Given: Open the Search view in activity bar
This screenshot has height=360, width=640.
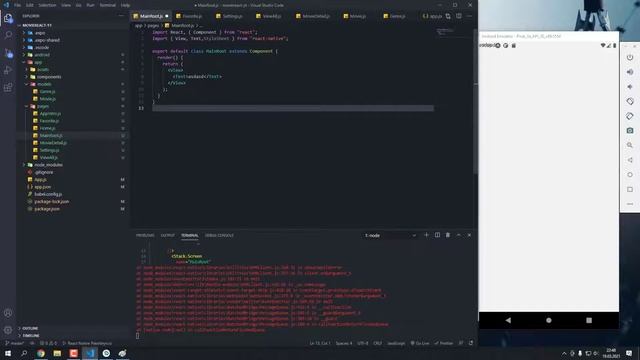Looking at the screenshot, I should click(8, 35).
